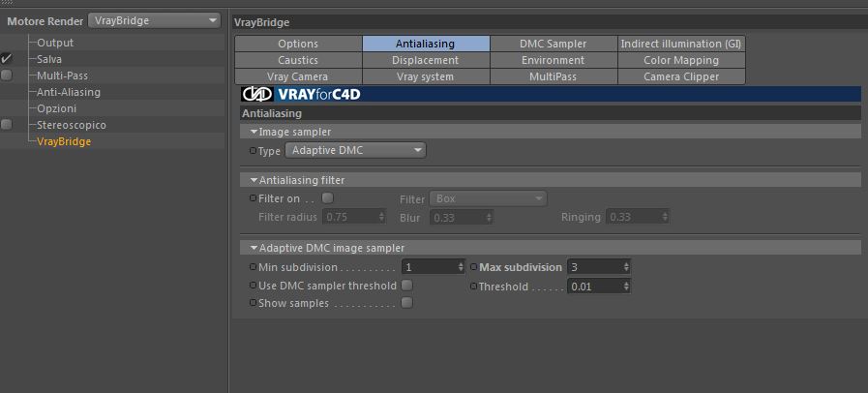Open the Motore Render dropdown (VrayBridge)
This screenshot has width=868, height=393.
pyautogui.click(x=154, y=21)
